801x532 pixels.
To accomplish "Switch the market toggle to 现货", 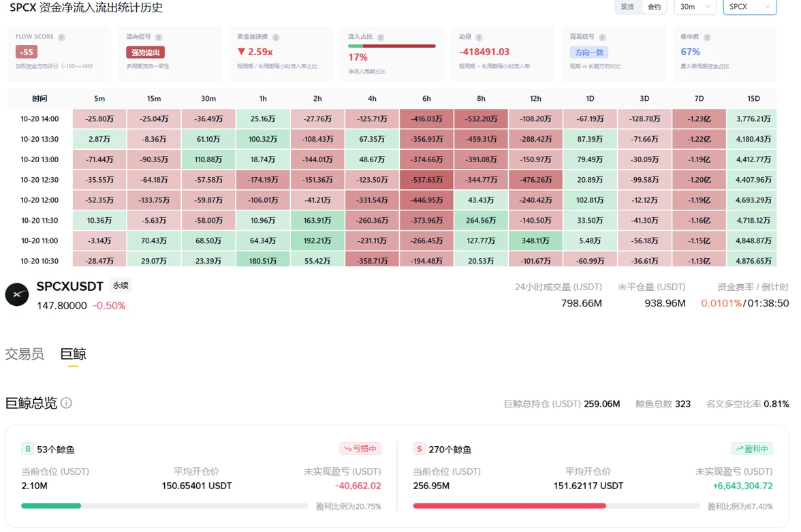I will pos(627,7).
